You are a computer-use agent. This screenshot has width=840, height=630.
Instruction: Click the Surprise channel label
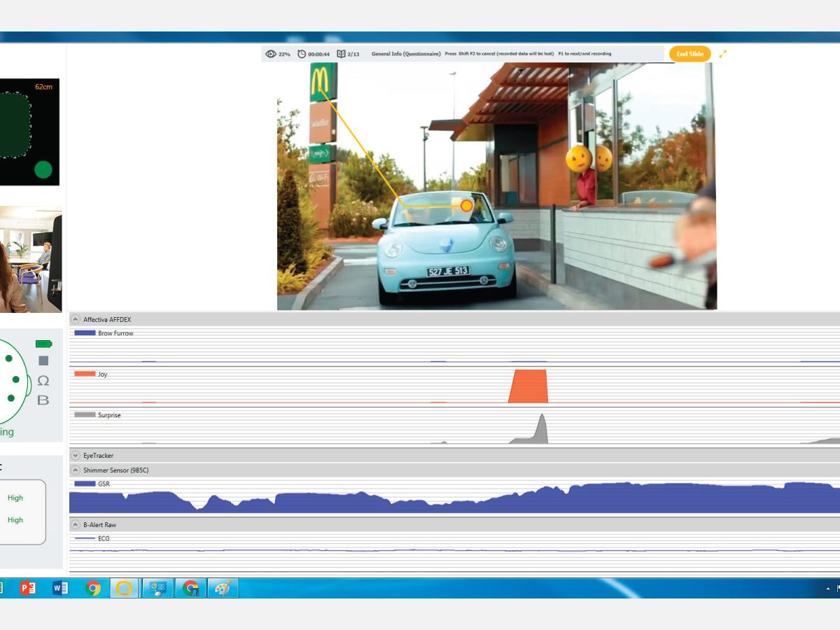(109, 415)
